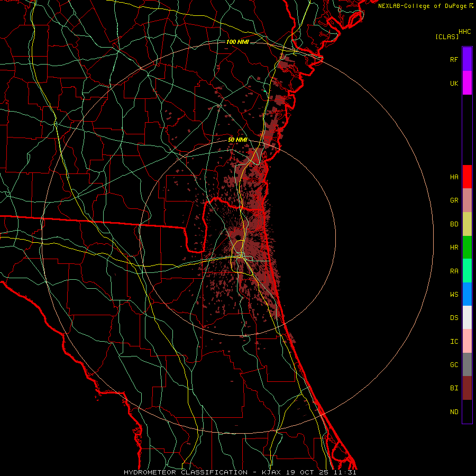This screenshot has width=476, height=476.
Task: Click the UK legend label
Action: point(454,83)
